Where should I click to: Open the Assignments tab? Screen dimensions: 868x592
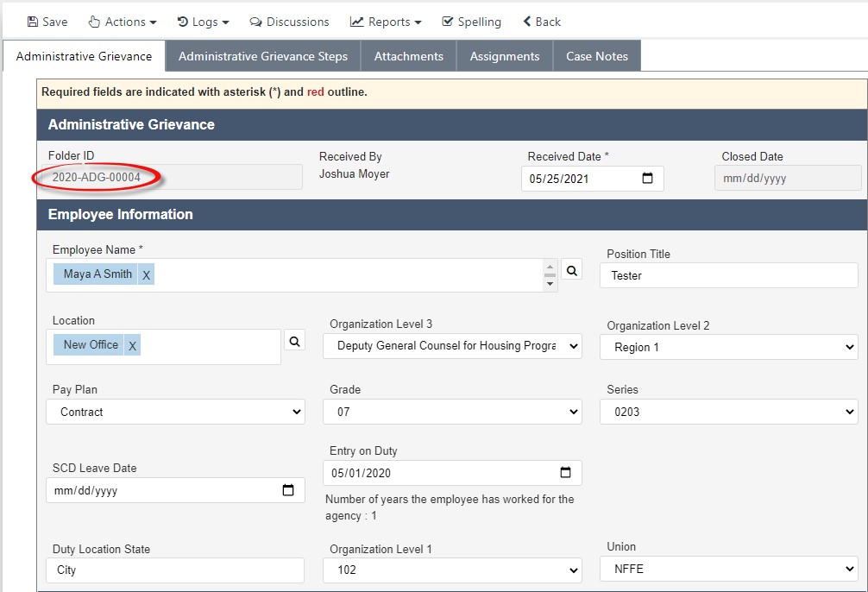[504, 56]
